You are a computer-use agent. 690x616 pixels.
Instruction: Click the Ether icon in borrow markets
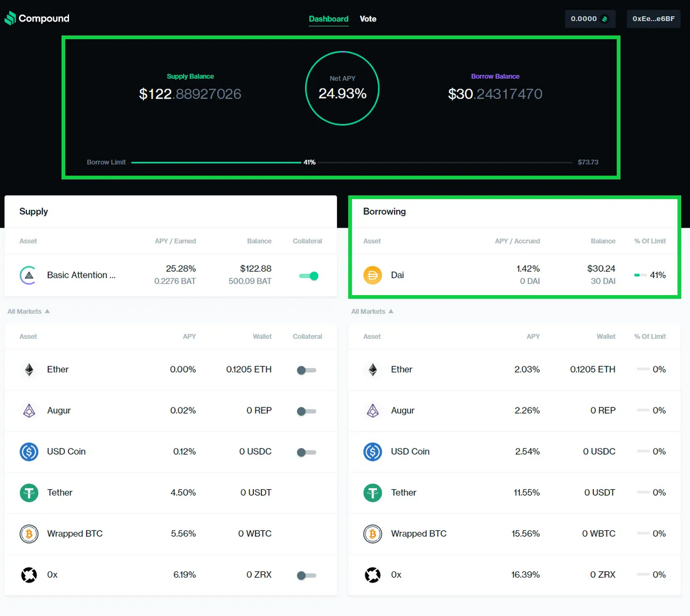(x=372, y=369)
